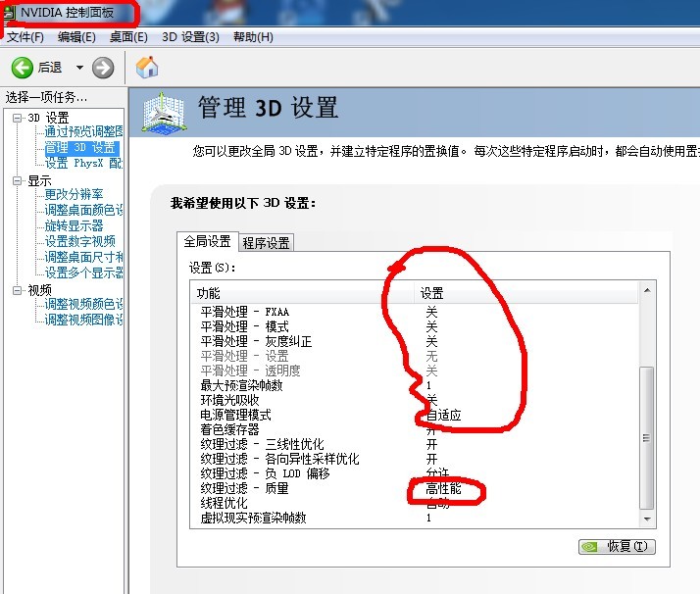Open the 编辑(E) menu

tap(76, 37)
